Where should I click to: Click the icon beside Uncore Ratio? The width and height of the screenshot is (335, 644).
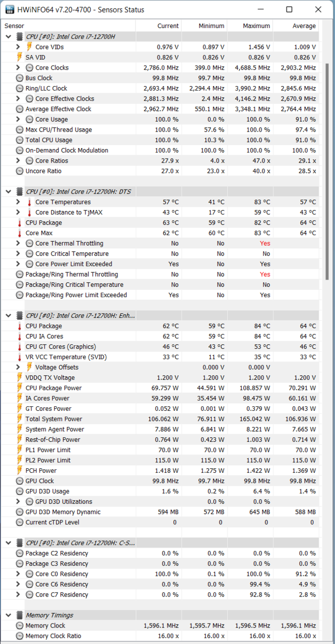click(x=19, y=171)
